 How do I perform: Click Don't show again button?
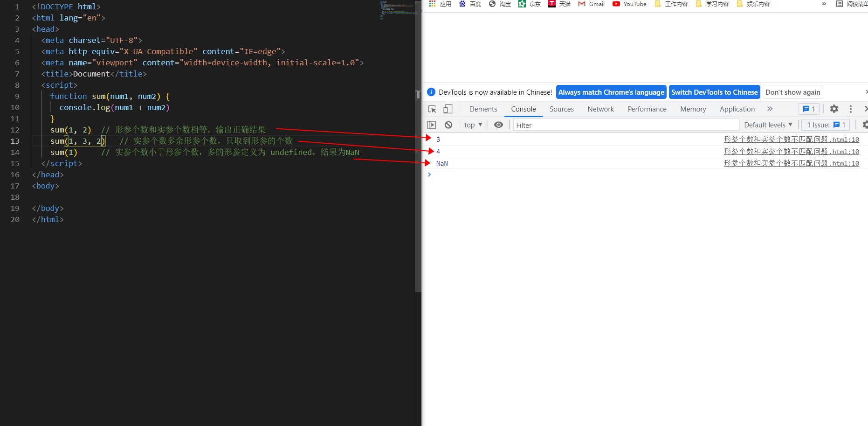tap(792, 92)
